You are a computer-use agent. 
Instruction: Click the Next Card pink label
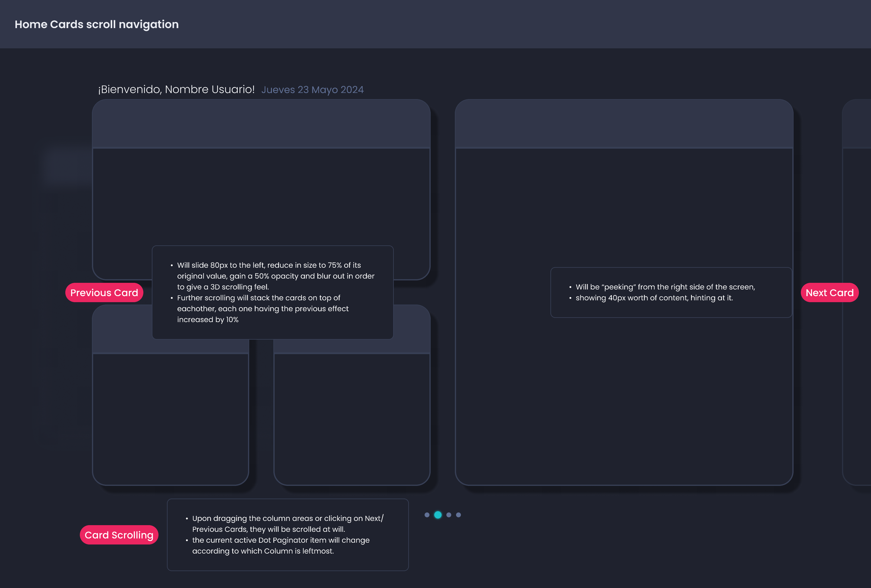[829, 292]
